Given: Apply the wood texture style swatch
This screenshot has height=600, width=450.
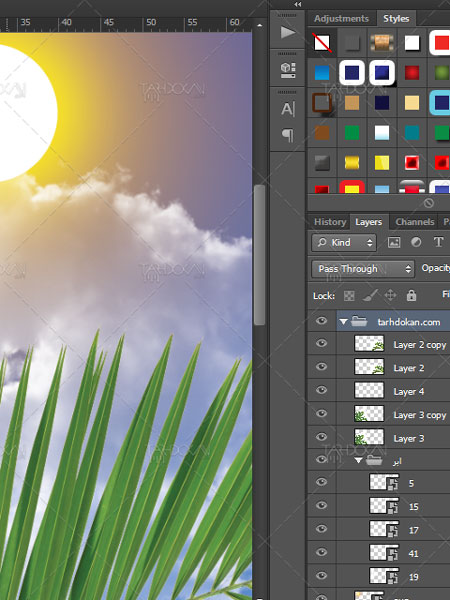Looking at the screenshot, I should [382, 42].
